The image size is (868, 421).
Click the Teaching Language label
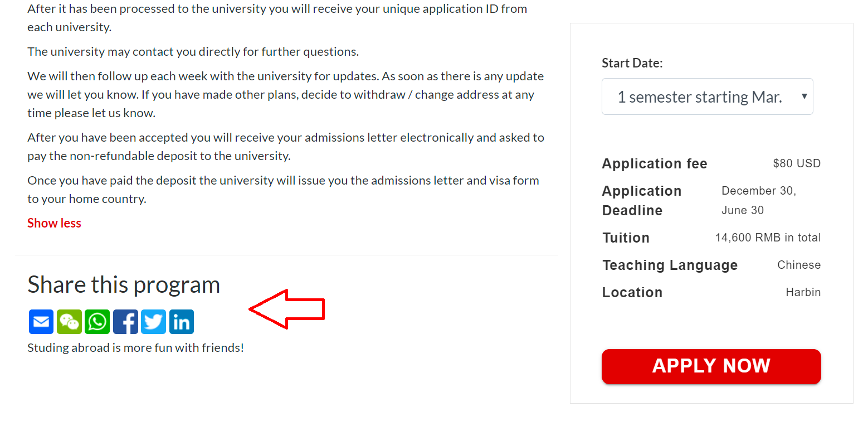[x=670, y=265]
